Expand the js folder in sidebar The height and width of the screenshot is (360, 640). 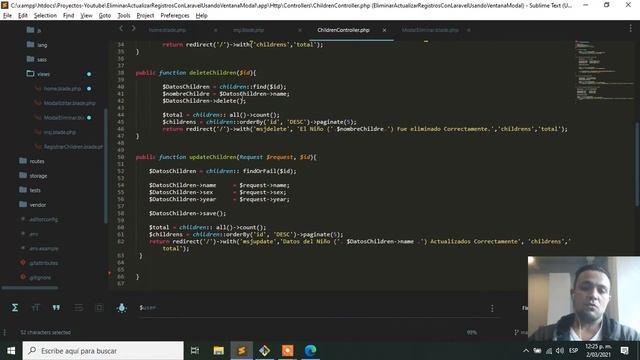point(34,30)
